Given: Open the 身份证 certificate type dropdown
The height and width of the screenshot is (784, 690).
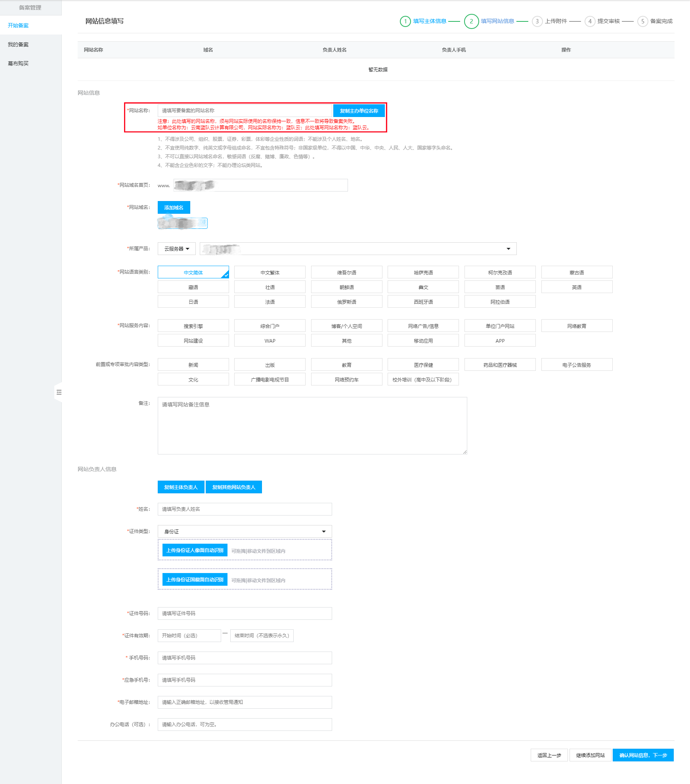Looking at the screenshot, I should point(245,531).
